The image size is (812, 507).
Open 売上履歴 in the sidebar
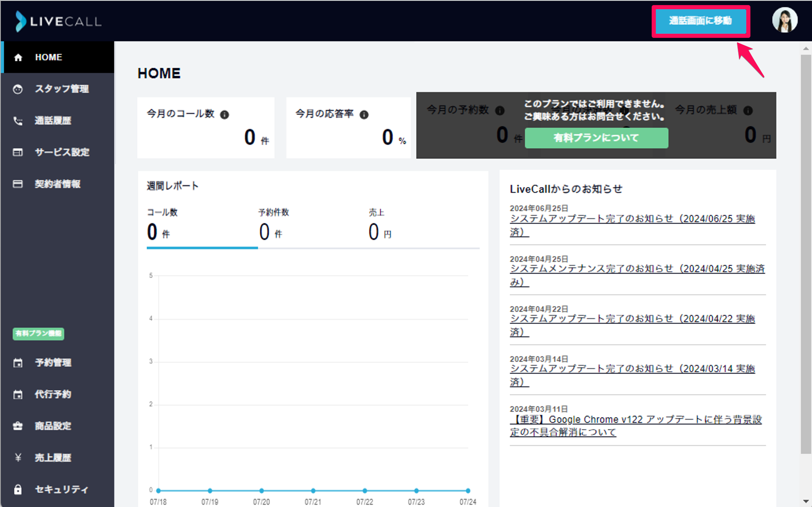[57, 458]
